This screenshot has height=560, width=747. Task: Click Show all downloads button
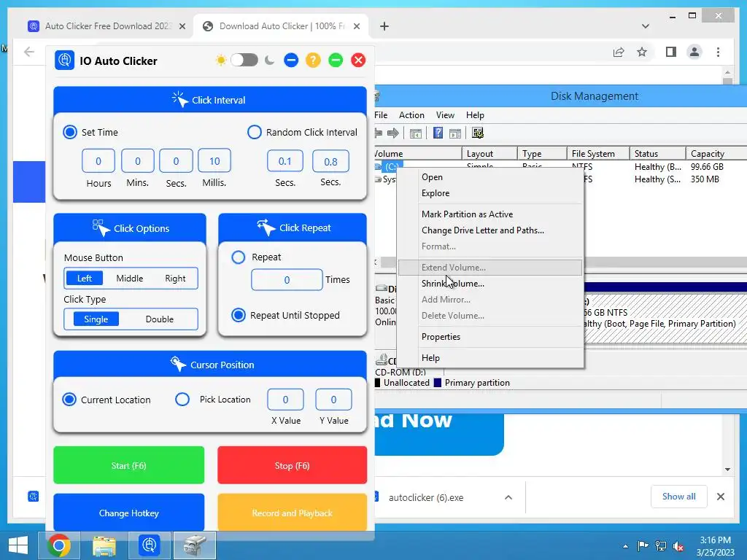click(x=679, y=497)
